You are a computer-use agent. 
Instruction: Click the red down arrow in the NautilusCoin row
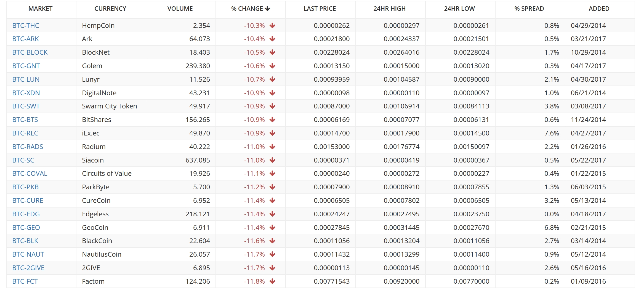pyautogui.click(x=272, y=254)
